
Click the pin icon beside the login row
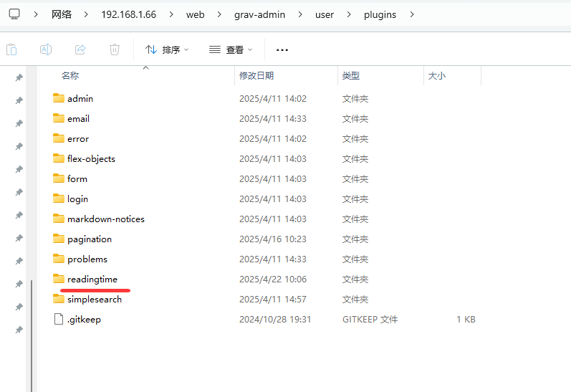19,192
